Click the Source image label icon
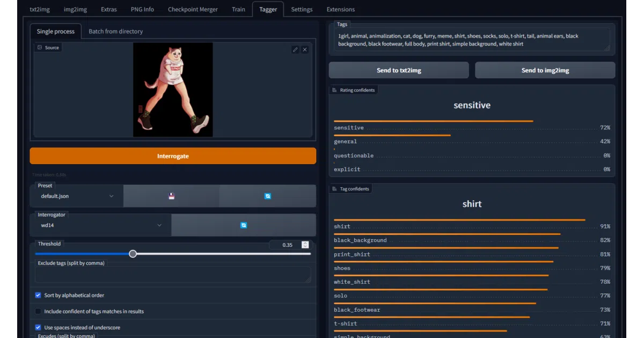Screen dimensions: 644x338 pos(40,48)
